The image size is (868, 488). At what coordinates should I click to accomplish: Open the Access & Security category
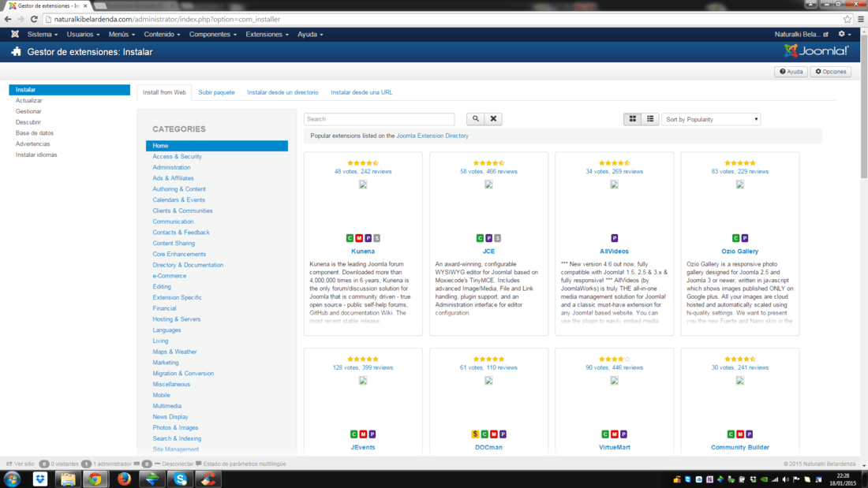(x=177, y=157)
